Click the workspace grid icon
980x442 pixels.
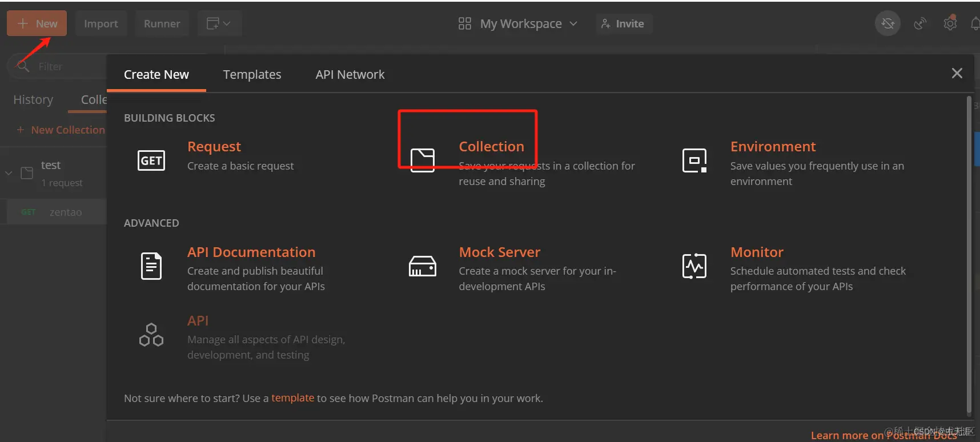click(x=465, y=23)
